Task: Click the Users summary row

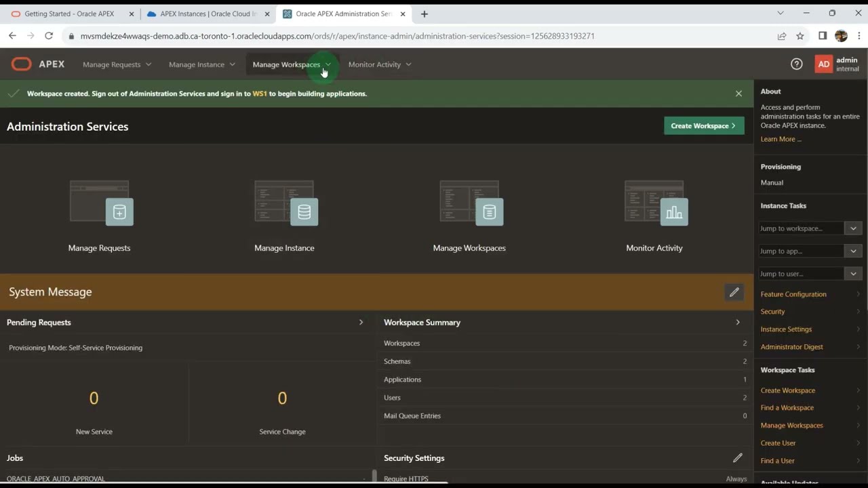Action: [x=565, y=398]
